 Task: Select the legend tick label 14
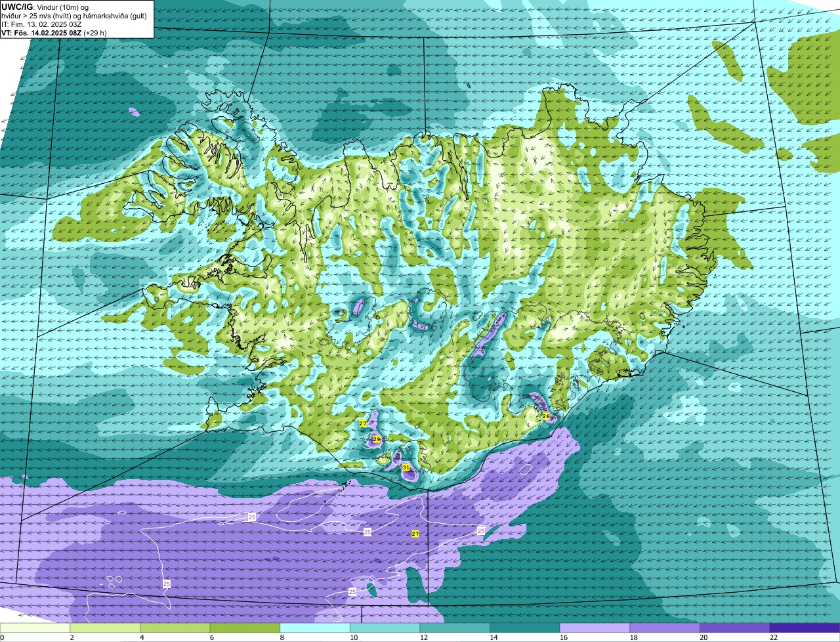point(493,637)
